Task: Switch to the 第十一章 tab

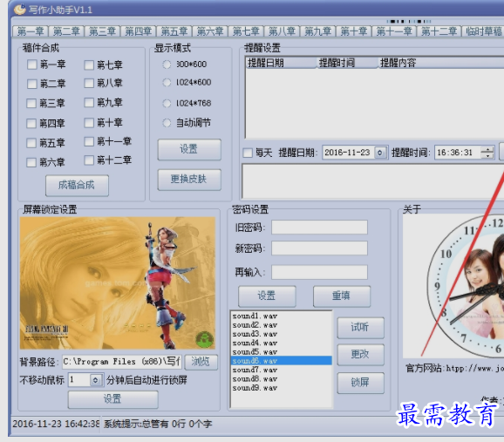Action: pos(394,31)
